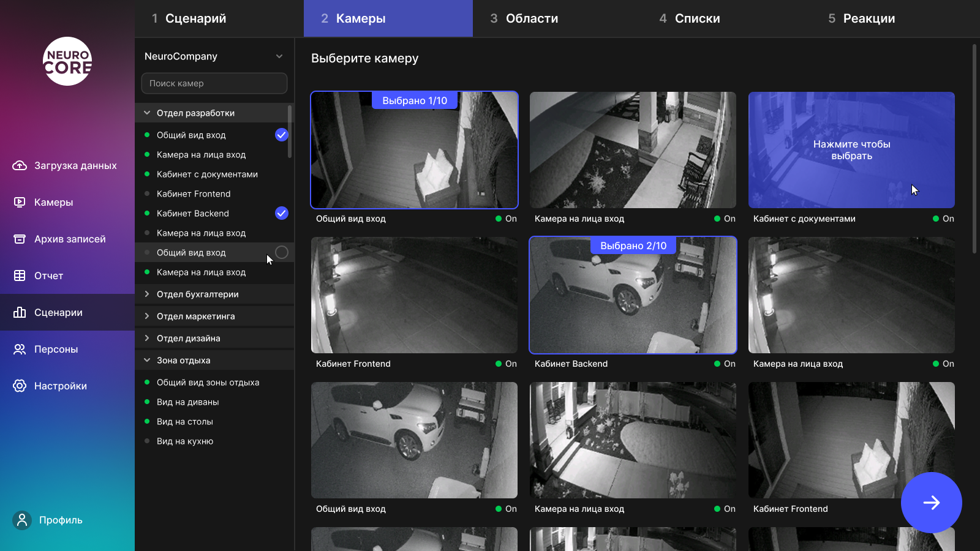This screenshot has height=551, width=980.
Task: Open NeuroCompany dropdown chevron
Action: click(279, 56)
